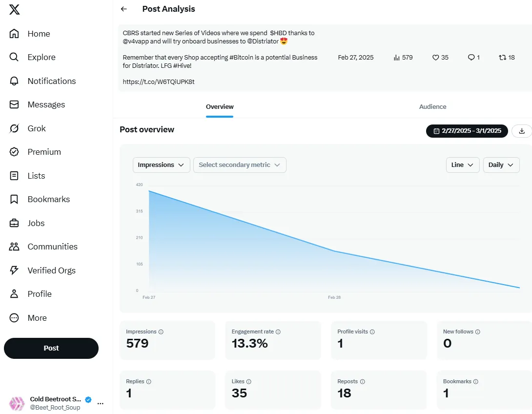Show info for Reposts card
The height and width of the screenshot is (414, 532).
coord(362,382)
